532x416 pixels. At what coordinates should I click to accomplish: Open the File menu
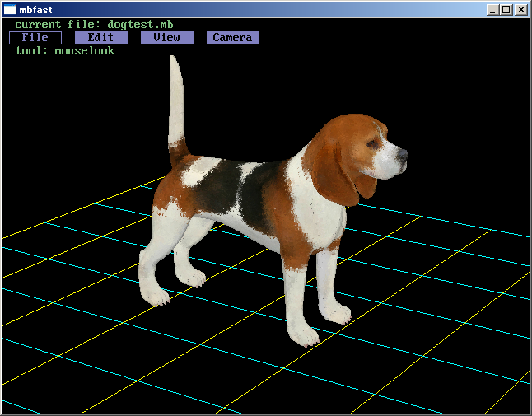35,38
